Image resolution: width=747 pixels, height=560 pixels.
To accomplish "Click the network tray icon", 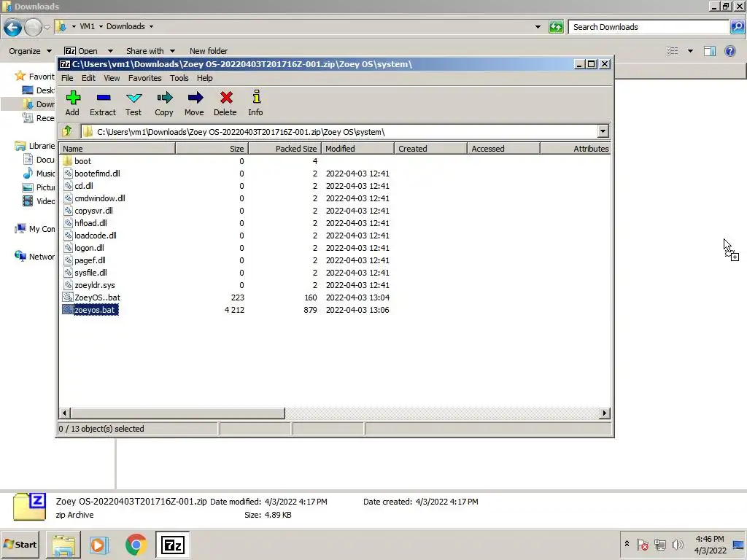I will (x=659, y=544).
